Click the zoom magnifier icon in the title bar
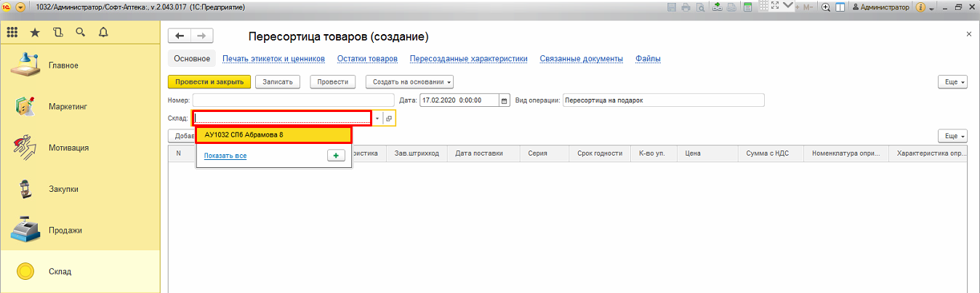Viewport: 980px width, 293px height. [826, 7]
